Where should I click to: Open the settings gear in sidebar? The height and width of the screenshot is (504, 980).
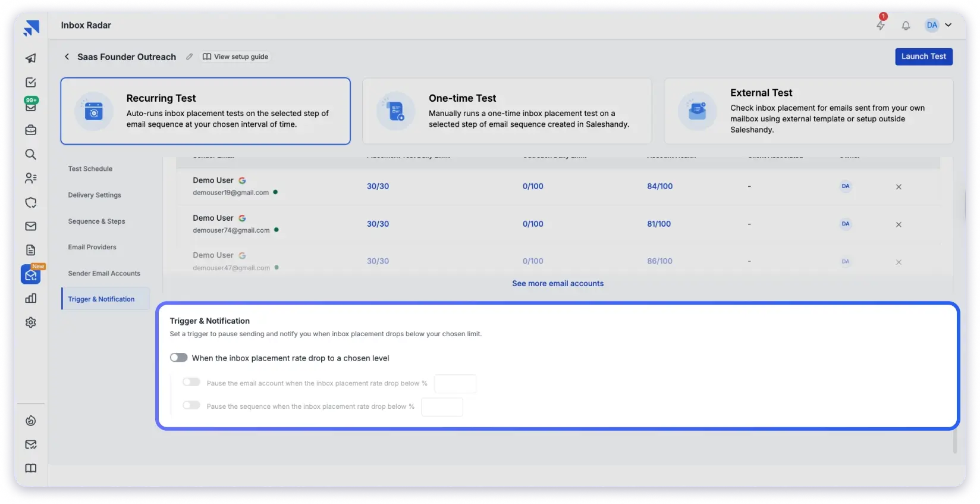31,323
